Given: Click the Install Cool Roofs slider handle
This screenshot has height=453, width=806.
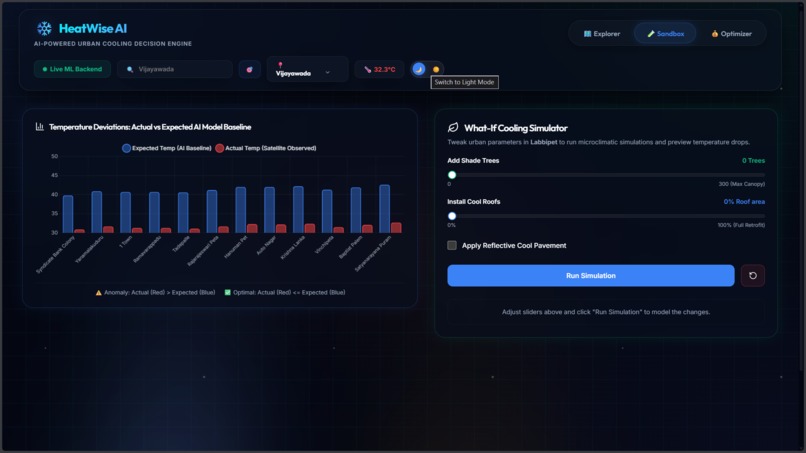Looking at the screenshot, I should point(452,216).
